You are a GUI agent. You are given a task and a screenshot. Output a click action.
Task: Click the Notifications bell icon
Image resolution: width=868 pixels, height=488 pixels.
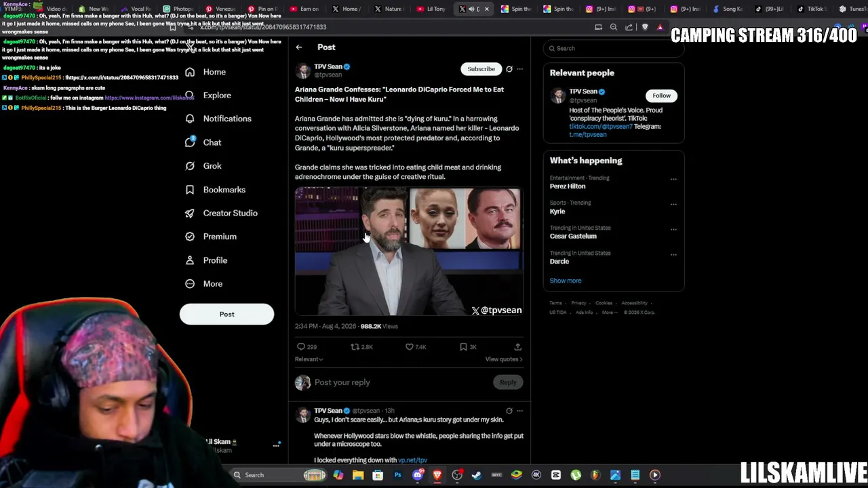point(190,119)
